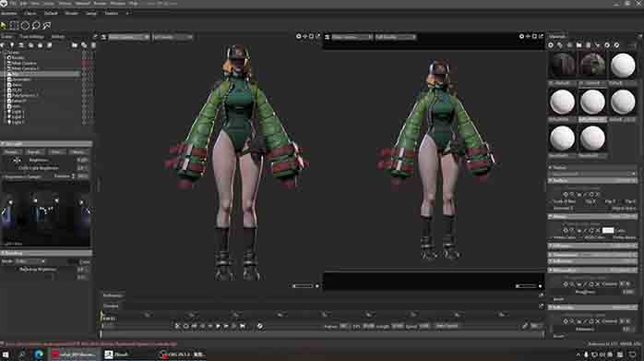The width and height of the screenshot is (644, 361).
Task: Click the first new-material icon in Materials toolbar
Action: (x=551, y=45)
